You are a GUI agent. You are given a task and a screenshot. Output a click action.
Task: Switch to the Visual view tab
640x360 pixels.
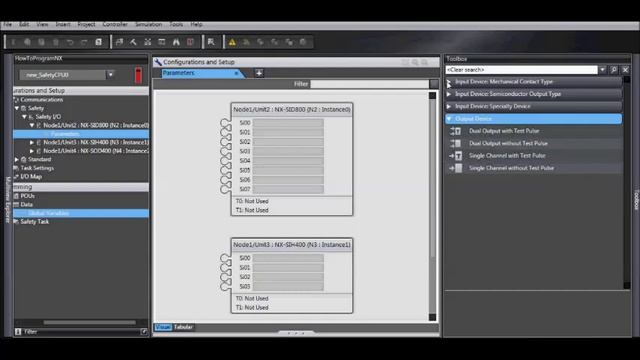(163, 327)
